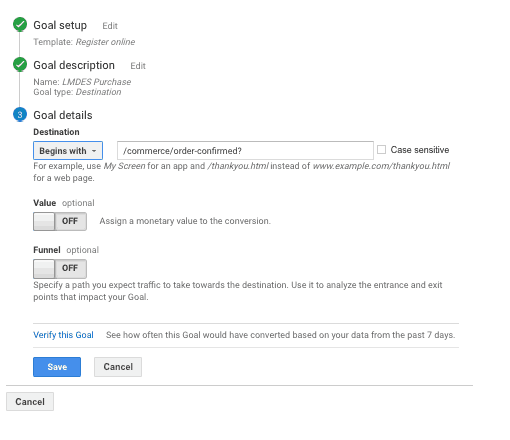Click the green checkmark beside Goal setup
This screenshot has height=440, width=510.
20,24
